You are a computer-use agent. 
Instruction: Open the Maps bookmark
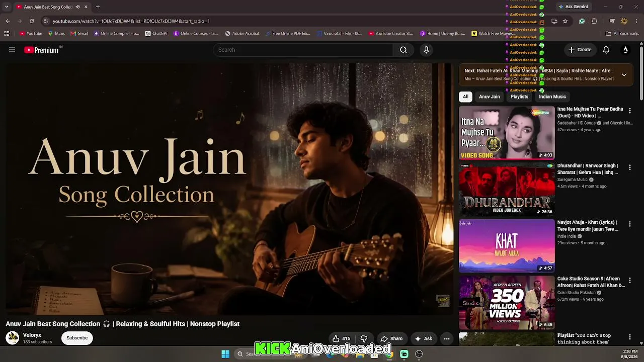click(56, 34)
